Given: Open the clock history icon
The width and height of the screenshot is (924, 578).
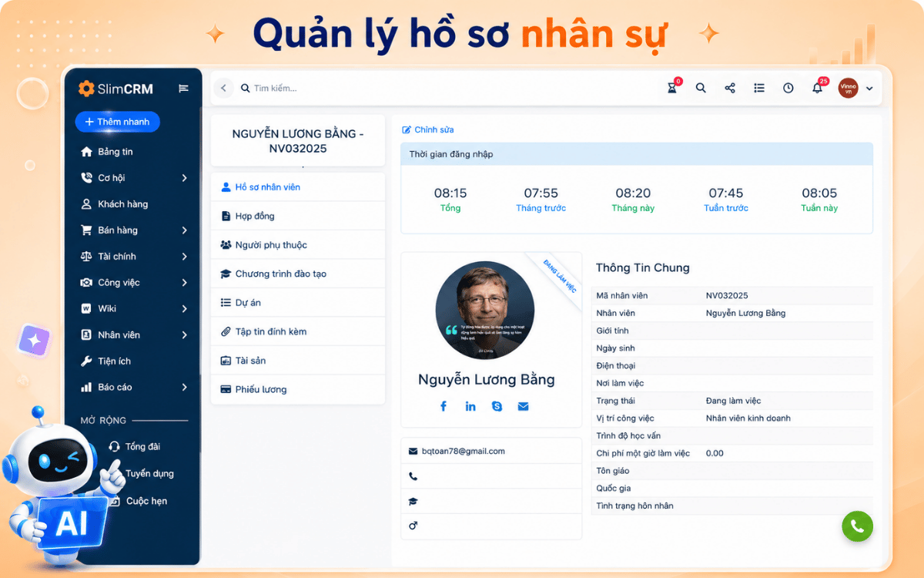Looking at the screenshot, I should click(788, 88).
